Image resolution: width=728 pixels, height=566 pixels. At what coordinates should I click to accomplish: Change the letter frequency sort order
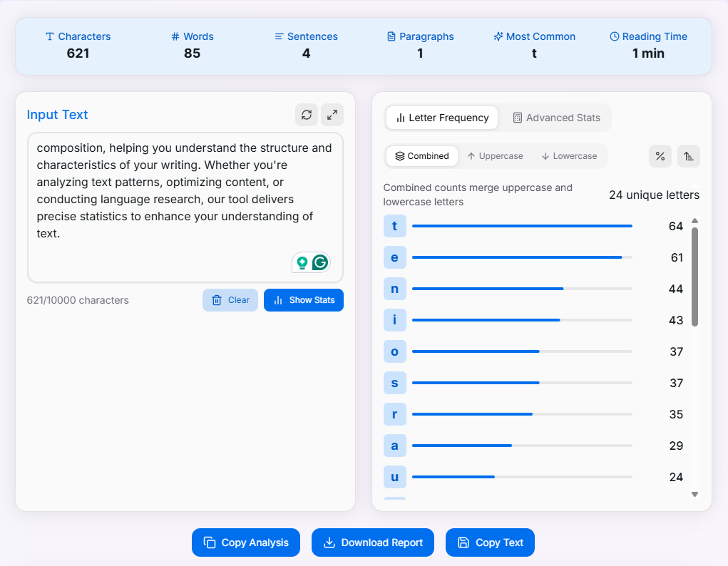[689, 156]
